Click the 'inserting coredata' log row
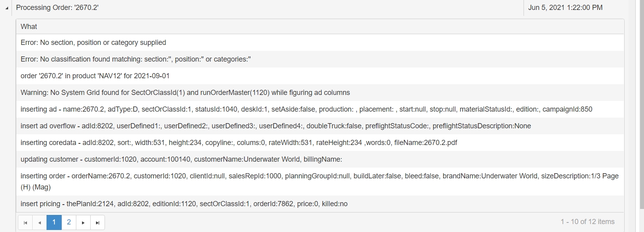This screenshot has width=644, height=232. [239, 143]
